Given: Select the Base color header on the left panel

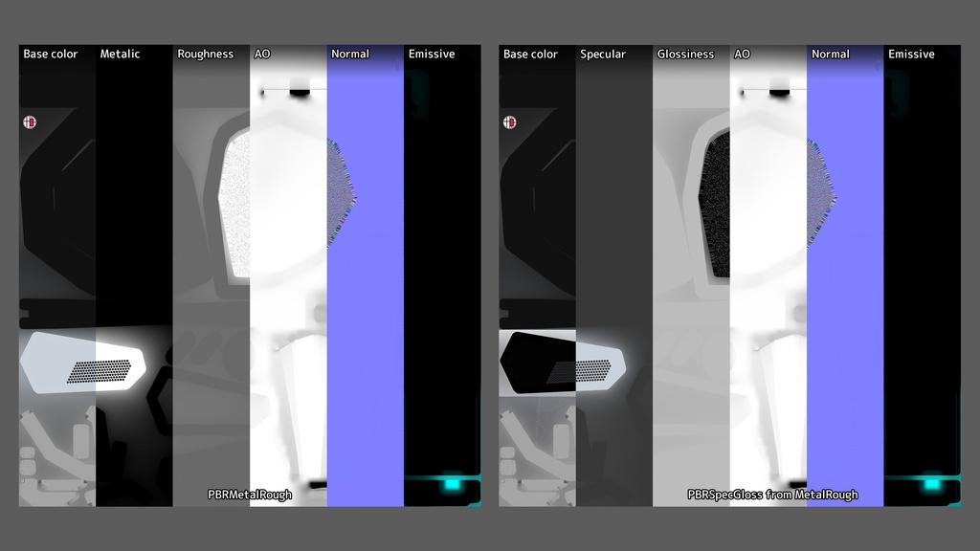Looking at the screenshot, I should [51, 55].
